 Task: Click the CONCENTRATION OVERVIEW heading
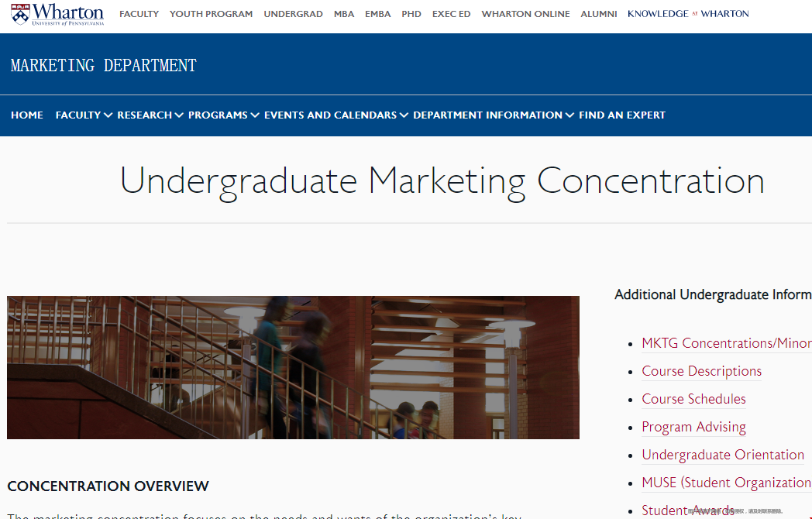coord(108,486)
